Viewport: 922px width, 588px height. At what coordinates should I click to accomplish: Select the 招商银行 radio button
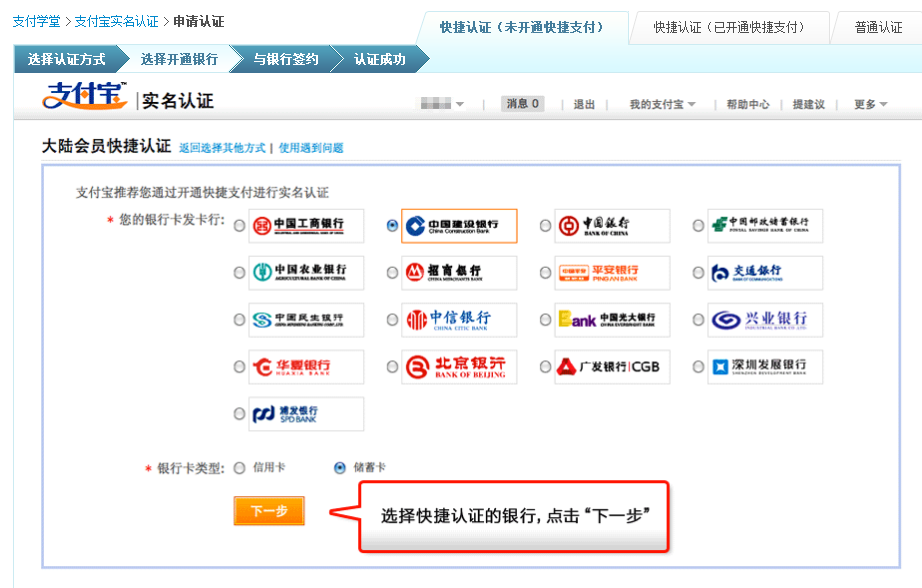click(x=392, y=273)
